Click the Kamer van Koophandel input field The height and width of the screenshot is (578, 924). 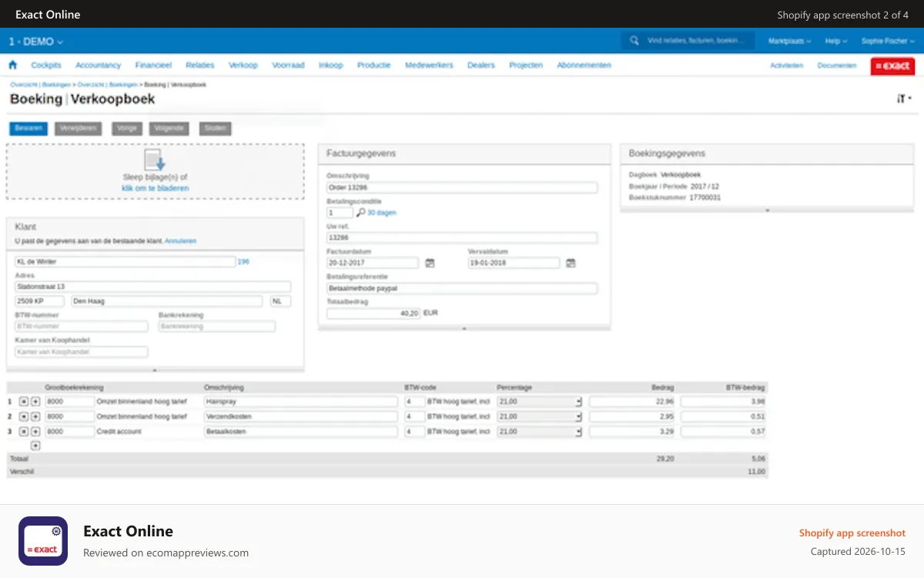click(x=81, y=352)
